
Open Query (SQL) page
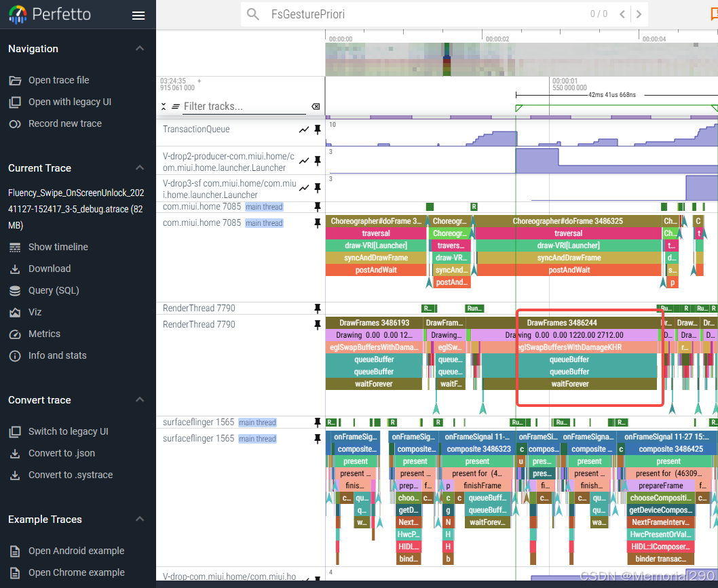pos(54,290)
